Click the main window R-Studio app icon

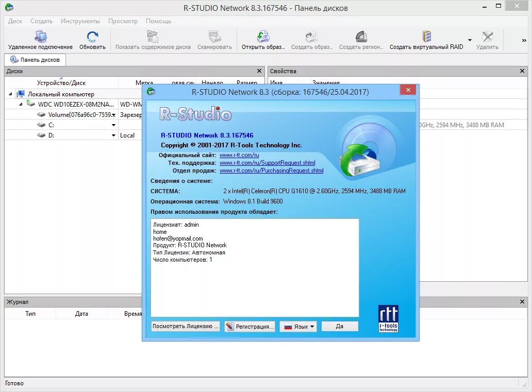point(9,7)
